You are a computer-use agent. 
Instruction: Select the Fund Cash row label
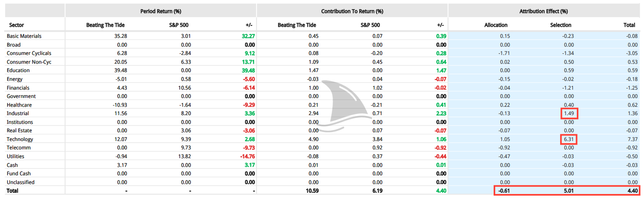(18, 174)
